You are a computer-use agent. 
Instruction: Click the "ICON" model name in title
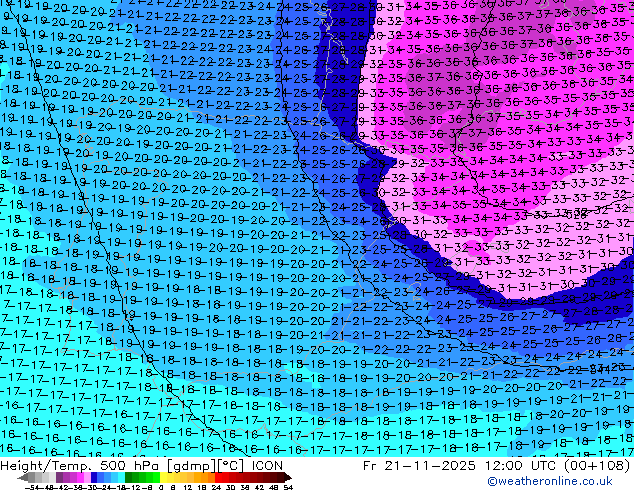click(x=267, y=465)
